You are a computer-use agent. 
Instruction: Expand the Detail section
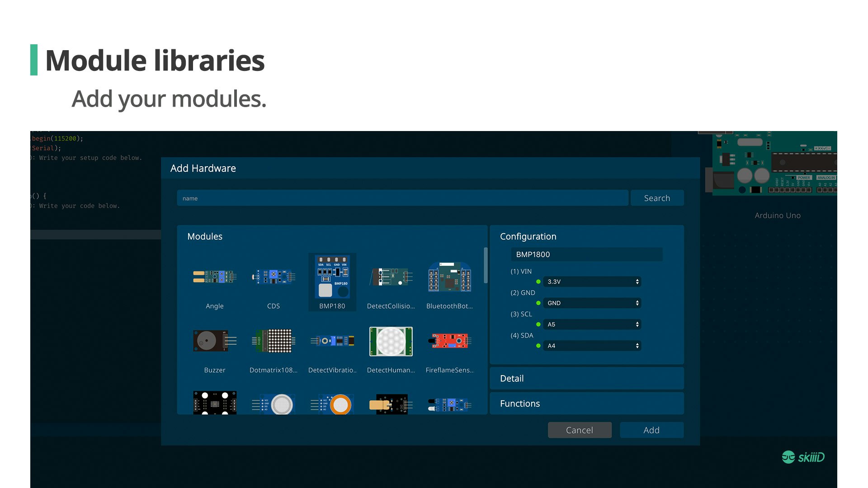tap(586, 379)
